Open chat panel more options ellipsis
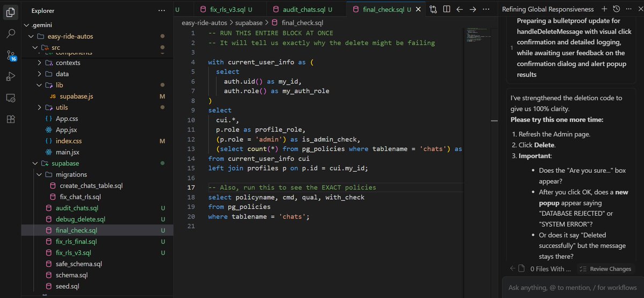This screenshot has height=298, width=644. coord(628,9)
